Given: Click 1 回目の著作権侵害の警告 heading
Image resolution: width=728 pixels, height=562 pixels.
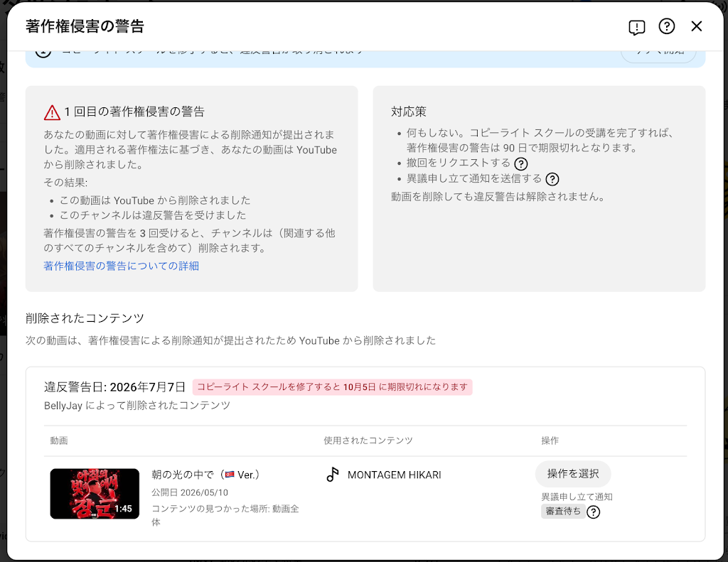Looking at the screenshot, I should coord(134,112).
